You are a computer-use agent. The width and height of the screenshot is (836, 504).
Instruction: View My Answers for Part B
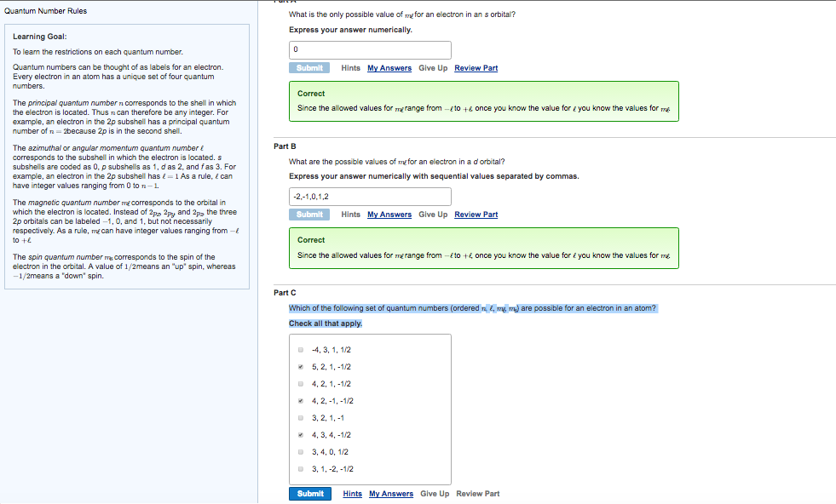coord(389,214)
